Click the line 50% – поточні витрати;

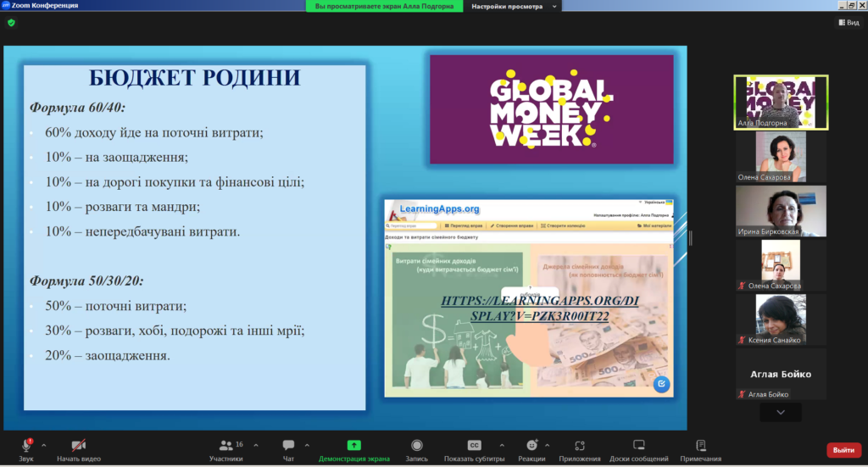tap(115, 306)
